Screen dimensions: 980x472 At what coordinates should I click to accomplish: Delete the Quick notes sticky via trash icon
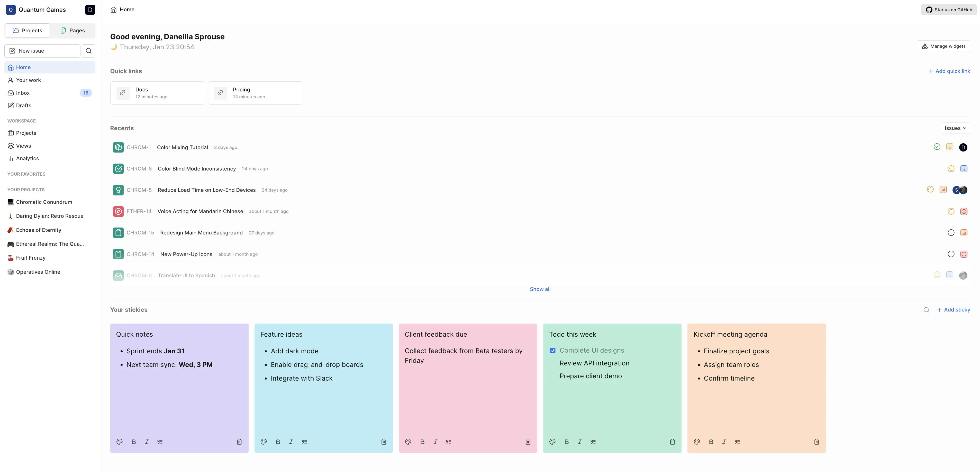coord(239,442)
